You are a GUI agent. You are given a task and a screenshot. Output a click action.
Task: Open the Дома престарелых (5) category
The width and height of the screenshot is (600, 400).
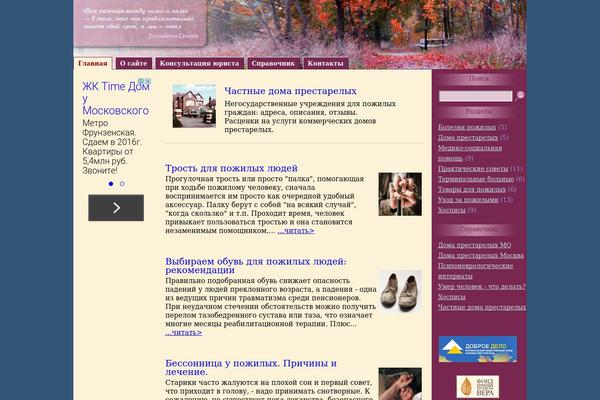pyautogui.click(x=468, y=137)
